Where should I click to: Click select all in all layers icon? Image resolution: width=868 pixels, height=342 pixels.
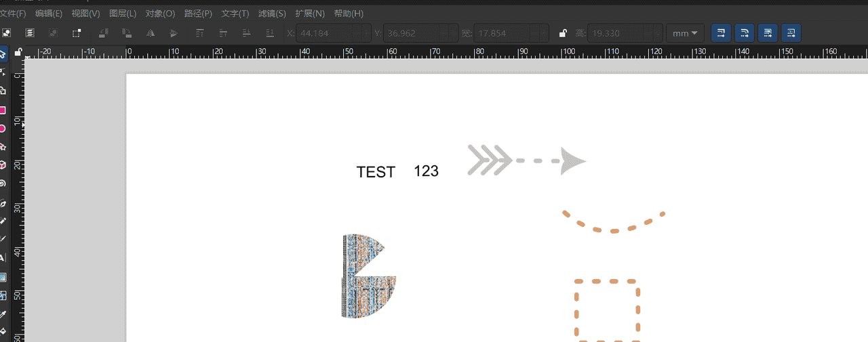click(x=30, y=33)
